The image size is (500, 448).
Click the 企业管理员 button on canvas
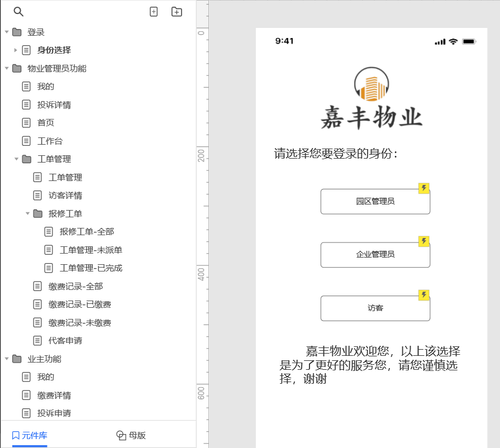(375, 255)
